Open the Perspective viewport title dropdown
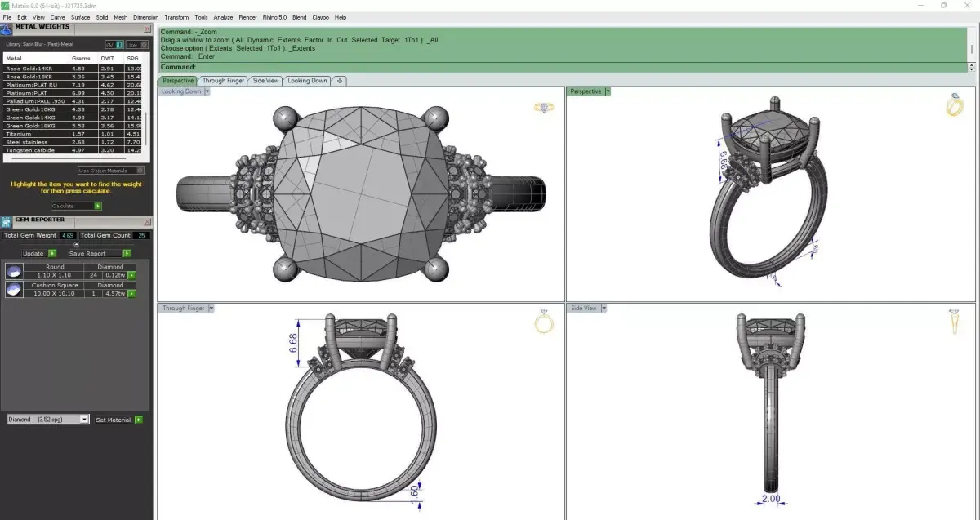This screenshot has width=980, height=520. [608, 91]
